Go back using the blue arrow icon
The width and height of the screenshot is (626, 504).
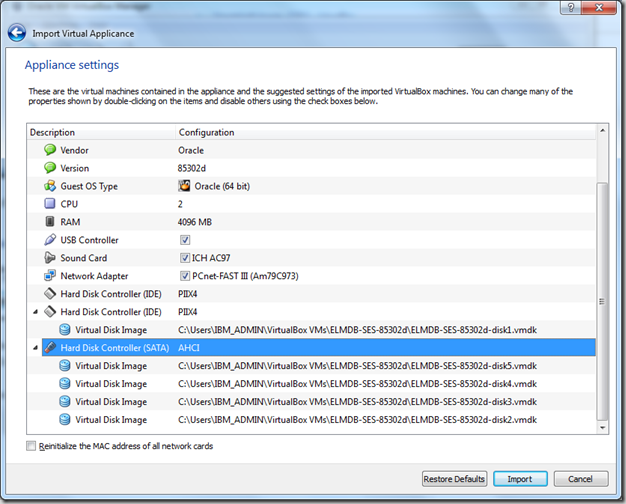(17, 33)
